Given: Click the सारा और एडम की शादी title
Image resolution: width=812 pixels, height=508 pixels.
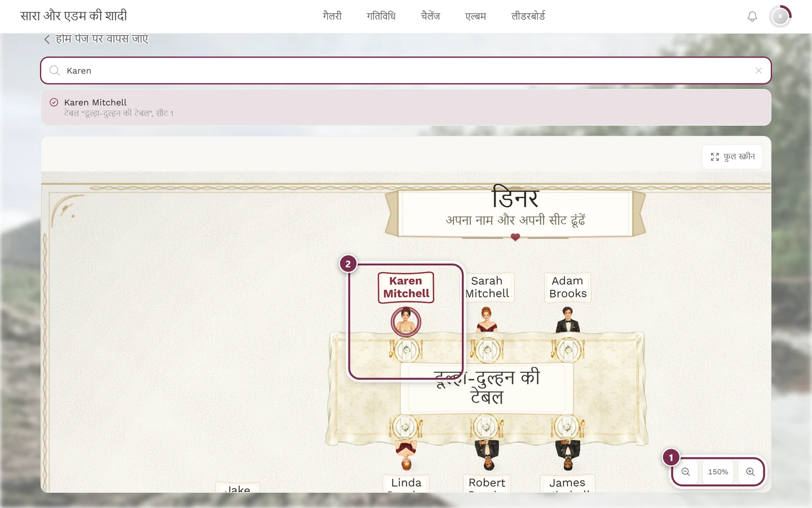Looking at the screenshot, I should click(74, 16).
